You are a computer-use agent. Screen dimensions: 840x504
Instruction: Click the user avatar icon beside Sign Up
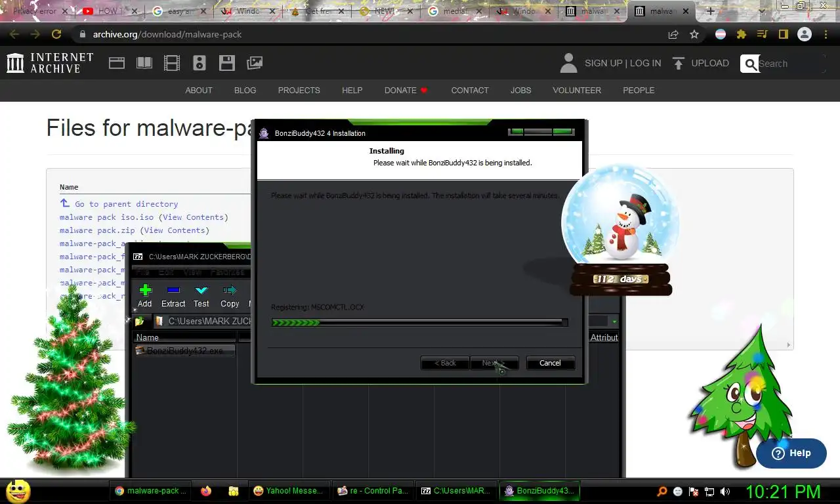click(568, 63)
